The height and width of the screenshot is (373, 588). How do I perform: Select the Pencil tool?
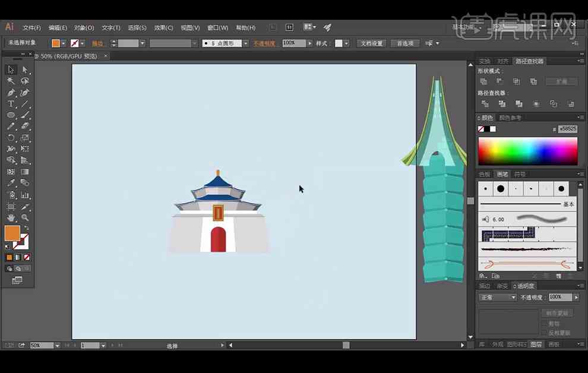coord(11,127)
